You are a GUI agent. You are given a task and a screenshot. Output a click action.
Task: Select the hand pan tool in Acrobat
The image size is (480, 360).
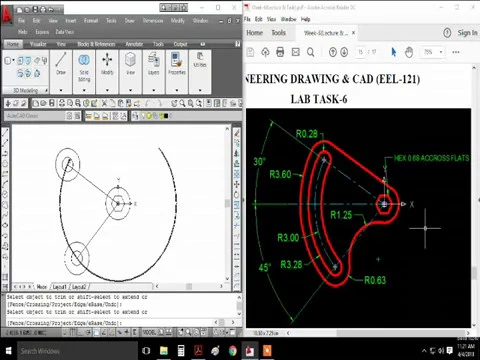coord(409,52)
